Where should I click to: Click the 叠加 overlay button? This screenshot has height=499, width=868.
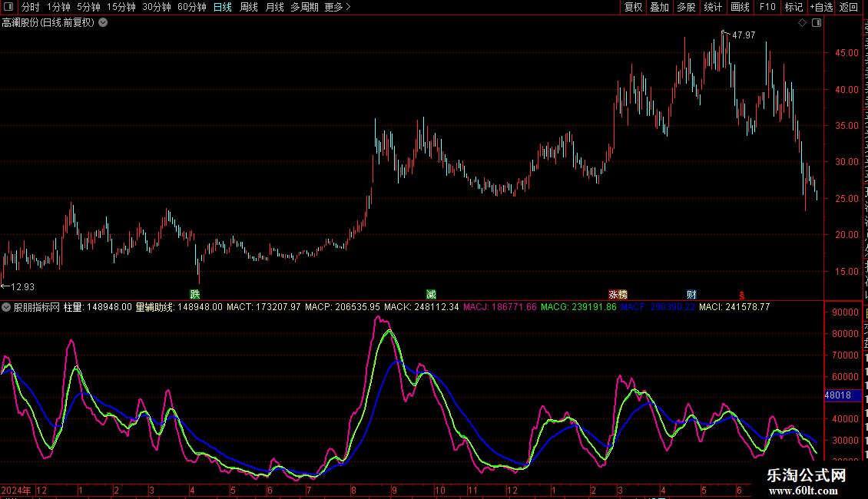pyautogui.click(x=660, y=7)
